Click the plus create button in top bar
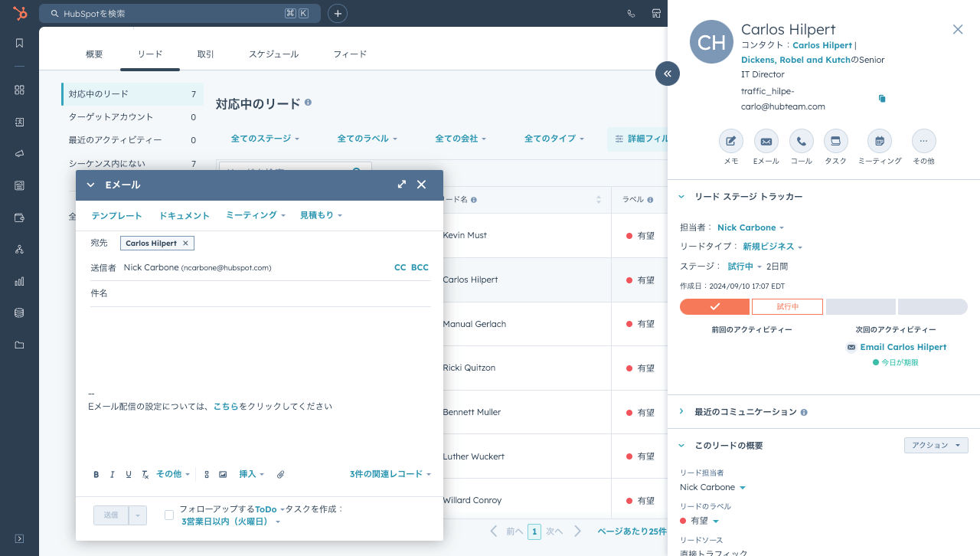Image resolution: width=980 pixels, height=556 pixels. (338, 13)
